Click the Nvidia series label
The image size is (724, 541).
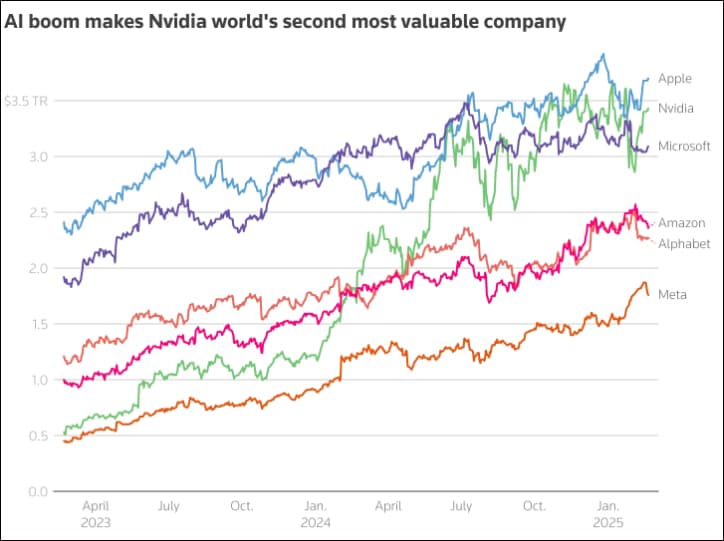676,108
